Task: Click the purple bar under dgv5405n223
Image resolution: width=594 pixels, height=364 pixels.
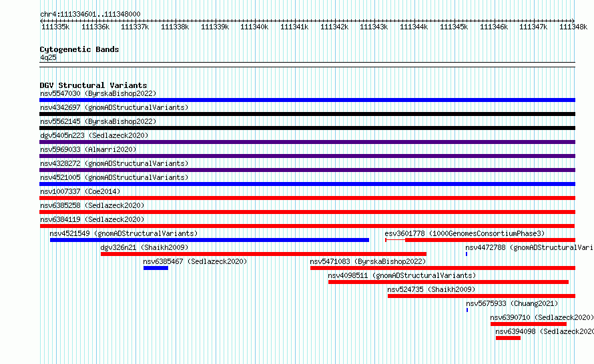Action: pos(307,142)
